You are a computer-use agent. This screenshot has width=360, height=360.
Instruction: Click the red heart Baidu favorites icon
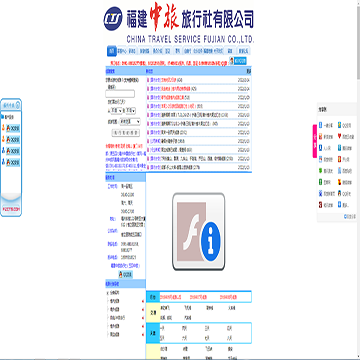click(x=340, y=137)
